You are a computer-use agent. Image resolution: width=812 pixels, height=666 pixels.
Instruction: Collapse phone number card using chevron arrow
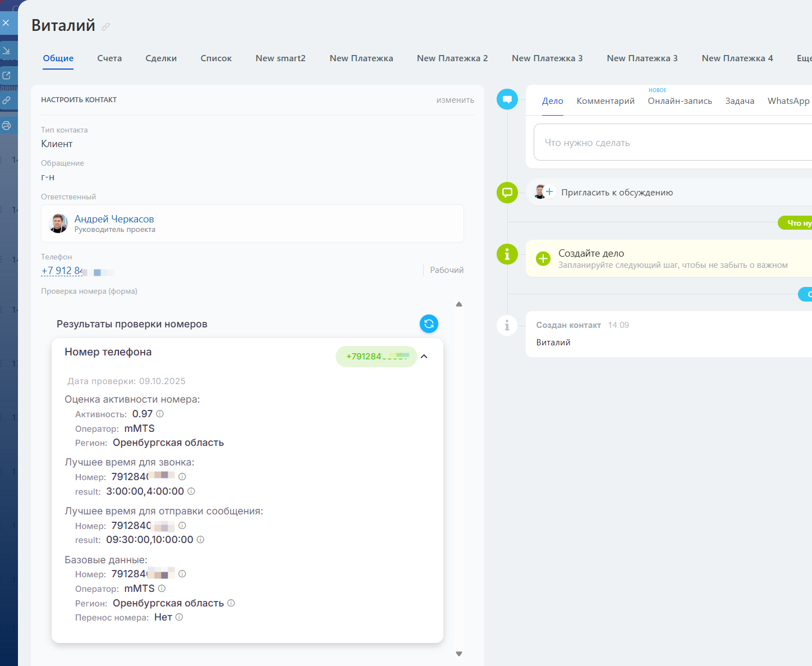click(424, 357)
